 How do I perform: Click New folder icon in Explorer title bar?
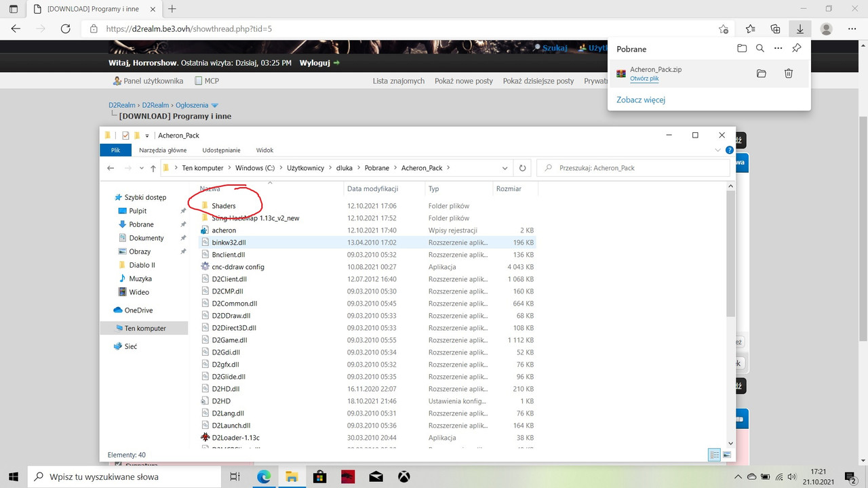click(136, 136)
